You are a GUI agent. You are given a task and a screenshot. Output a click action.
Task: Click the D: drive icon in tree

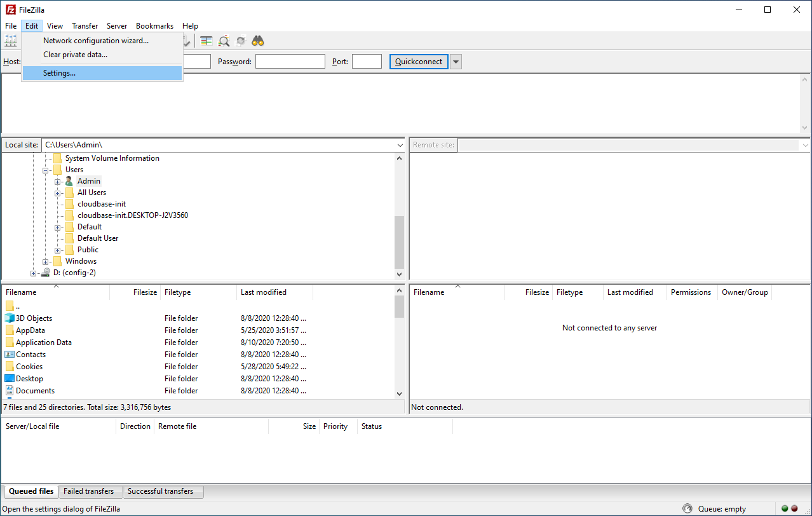[x=45, y=273]
